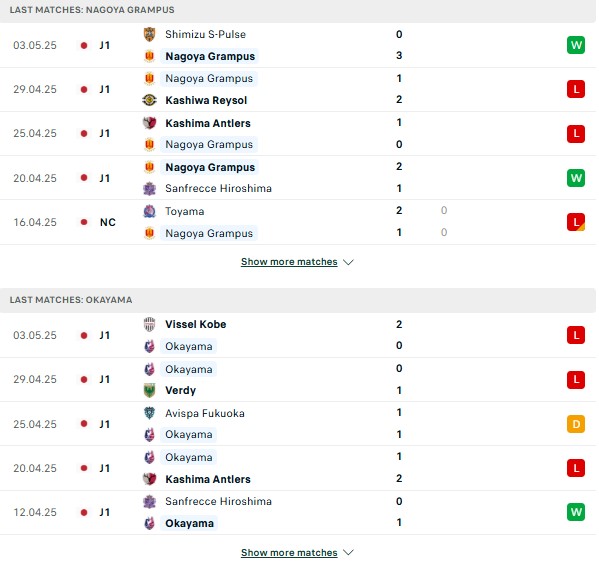Screen dimensions: 599x573
Task: Click the L badge with orange corner for Toyama match
Action: pyautogui.click(x=576, y=222)
